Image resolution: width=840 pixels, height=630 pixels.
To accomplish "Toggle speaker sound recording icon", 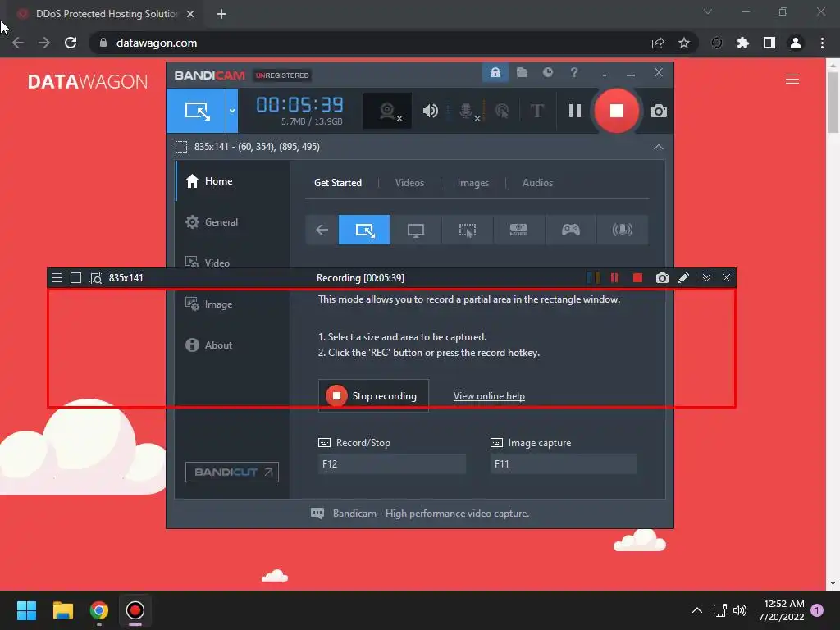I will [430, 111].
